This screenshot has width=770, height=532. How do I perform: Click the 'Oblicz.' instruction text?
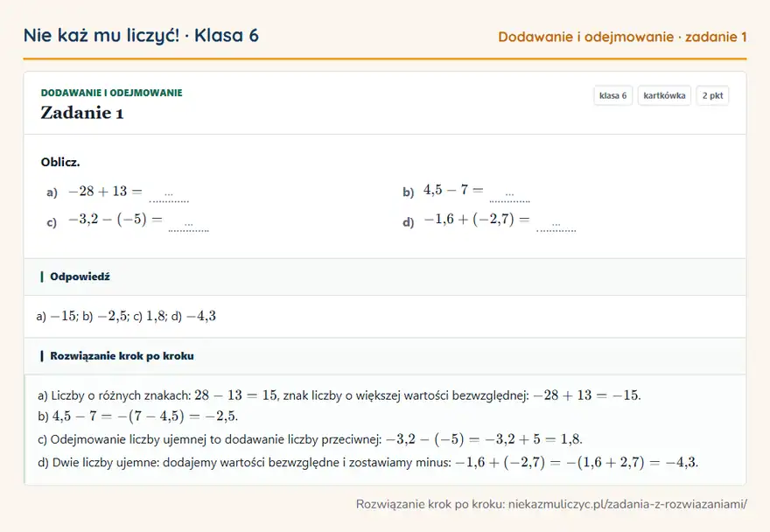tap(60, 162)
